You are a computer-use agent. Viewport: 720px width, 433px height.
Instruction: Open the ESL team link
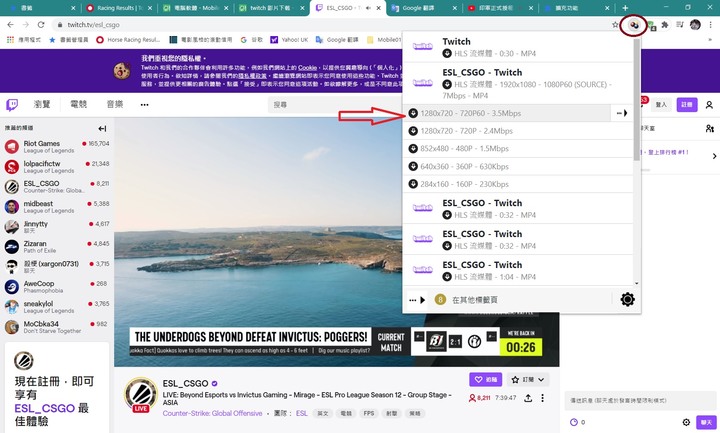[302, 413]
